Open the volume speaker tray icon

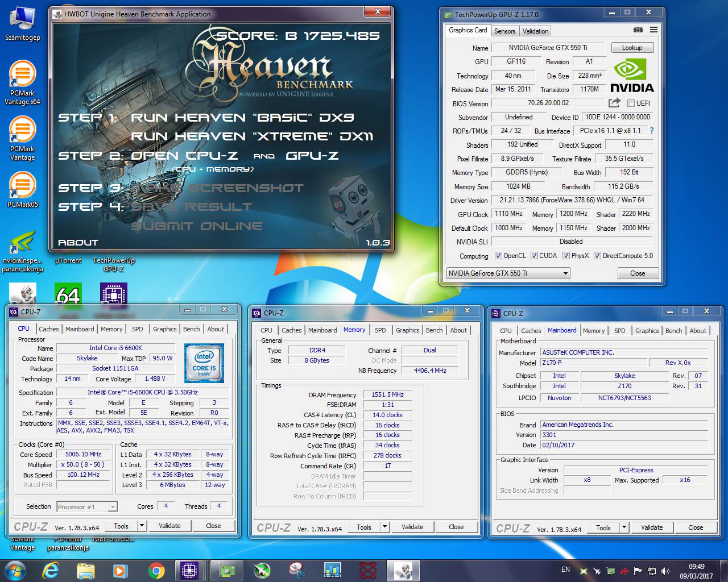tap(664, 571)
